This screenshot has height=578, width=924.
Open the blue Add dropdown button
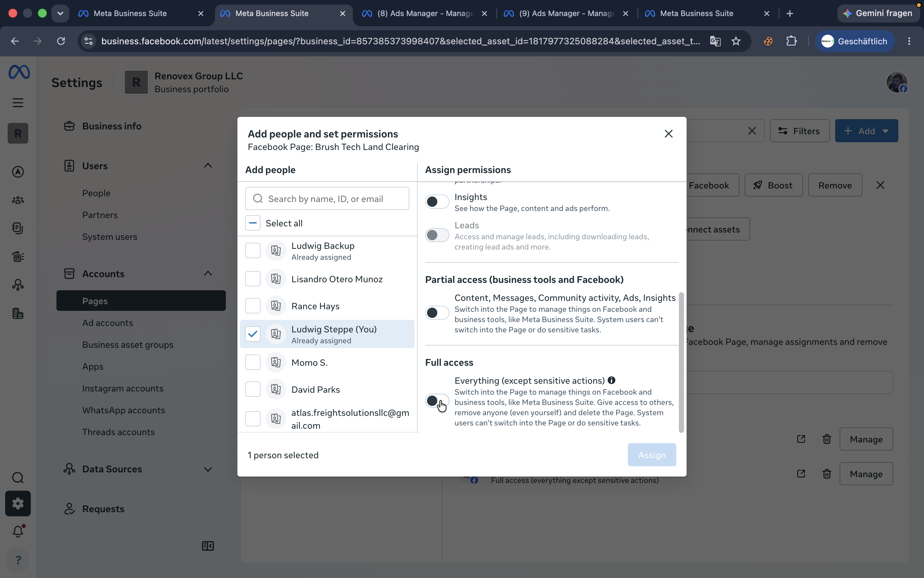point(866,131)
